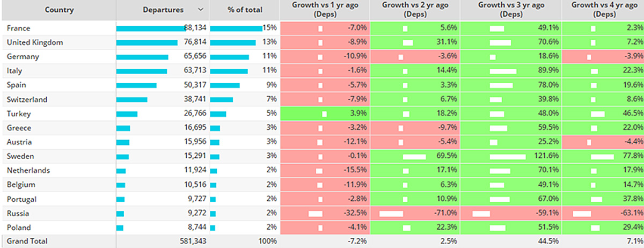Select Turkey's green 3.9% growth cell
The image size is (644, 248).
tap(324, 113)
